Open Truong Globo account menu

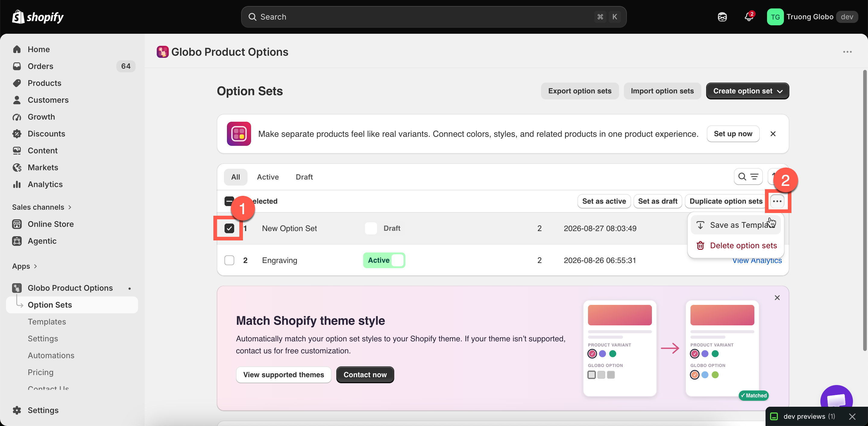[x=812, y=17]
